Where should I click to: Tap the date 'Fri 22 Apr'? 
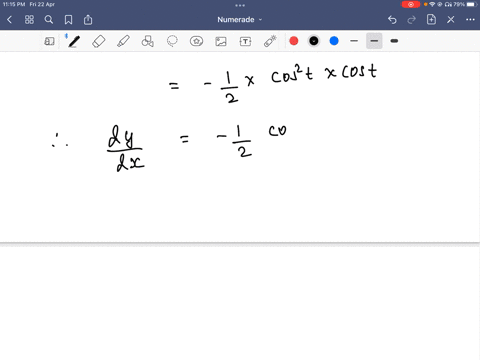click(x=42, y=4)
